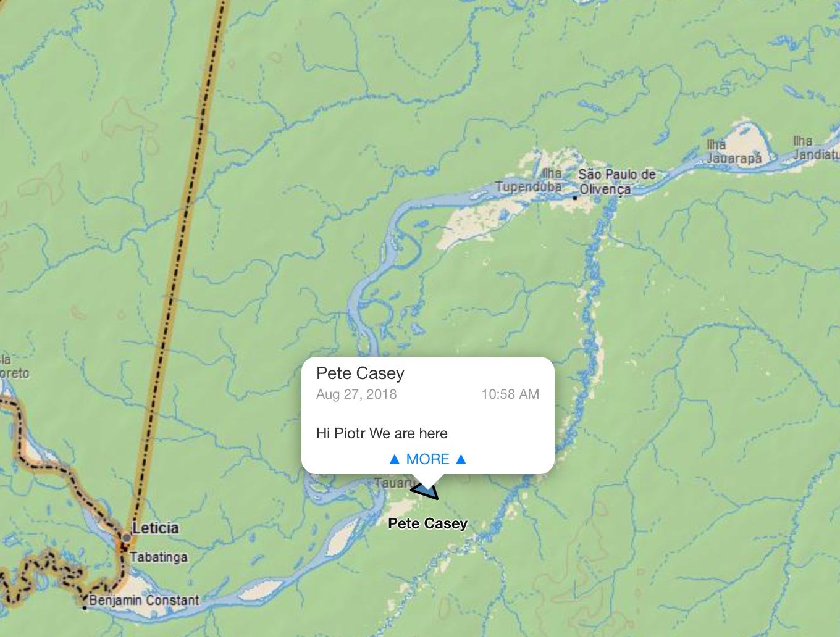Image resolution: width=840 pixels, height=637 pixels.
Task: Click the Leticia city dot marker
Action: (127, 538)
